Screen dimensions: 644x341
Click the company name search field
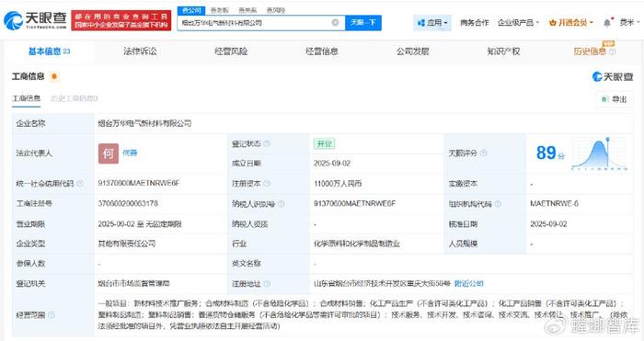click(255, 23)
